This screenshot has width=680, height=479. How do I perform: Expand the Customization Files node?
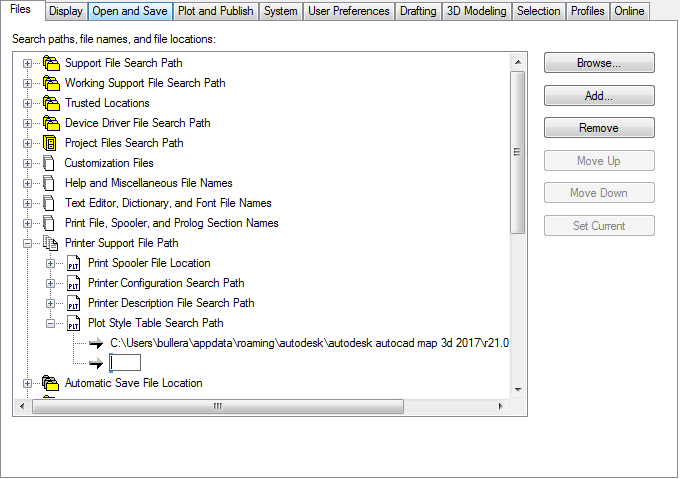click(27, 163)
